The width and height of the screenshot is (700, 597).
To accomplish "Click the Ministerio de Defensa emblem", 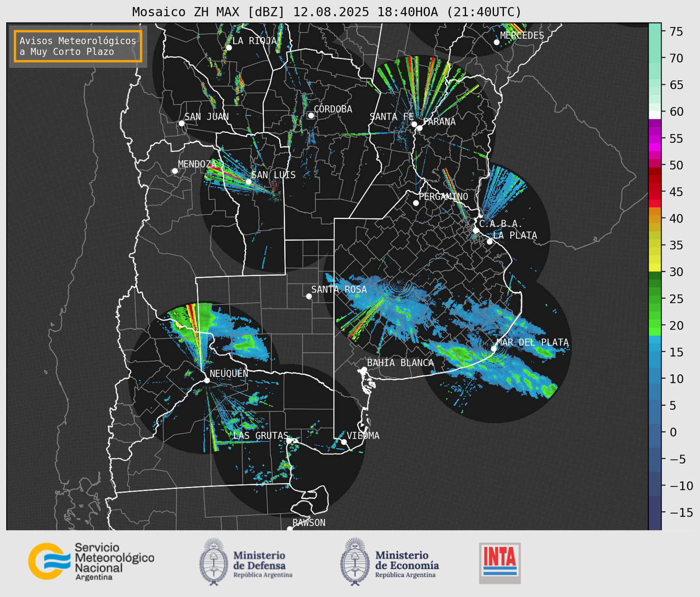I will pyautogui.click(x=214, y=562).
